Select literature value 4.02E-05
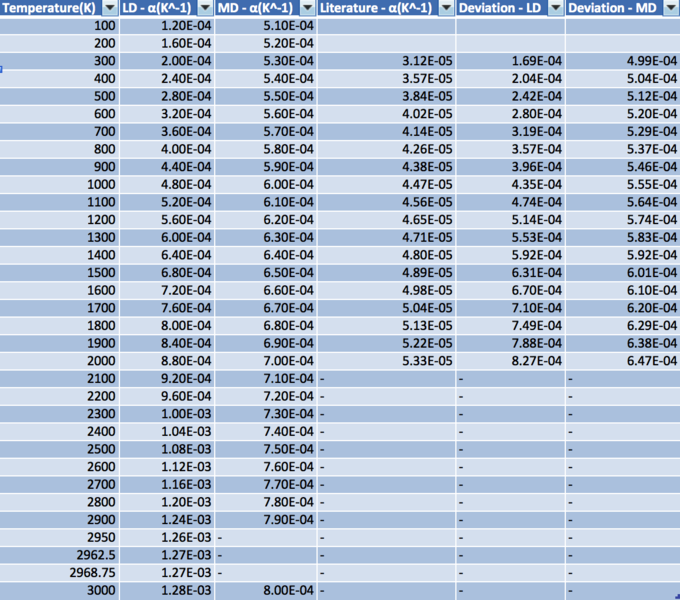Image resolution: width=680 pixels, height=600 pixels. click(386, 114)
